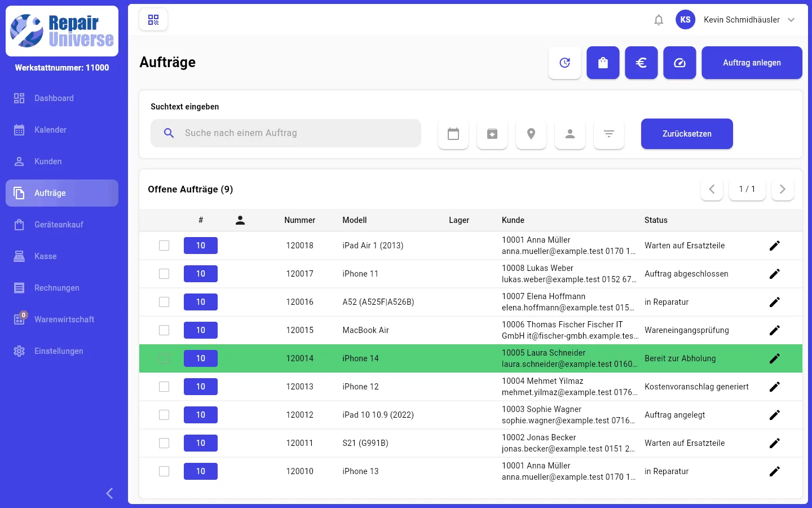Open Geräteankauf in the sidebar
This screenshot has width=812, height=508.
click(x=62, y=225)
